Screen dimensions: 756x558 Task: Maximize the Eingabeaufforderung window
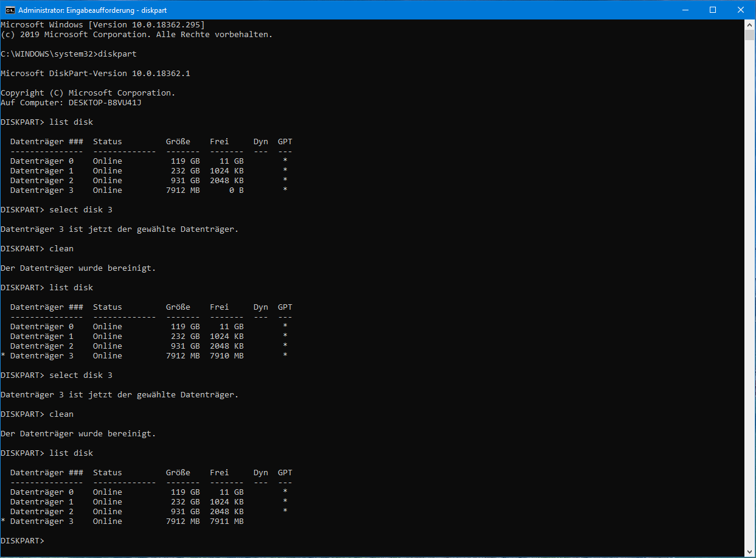point(713,10)
